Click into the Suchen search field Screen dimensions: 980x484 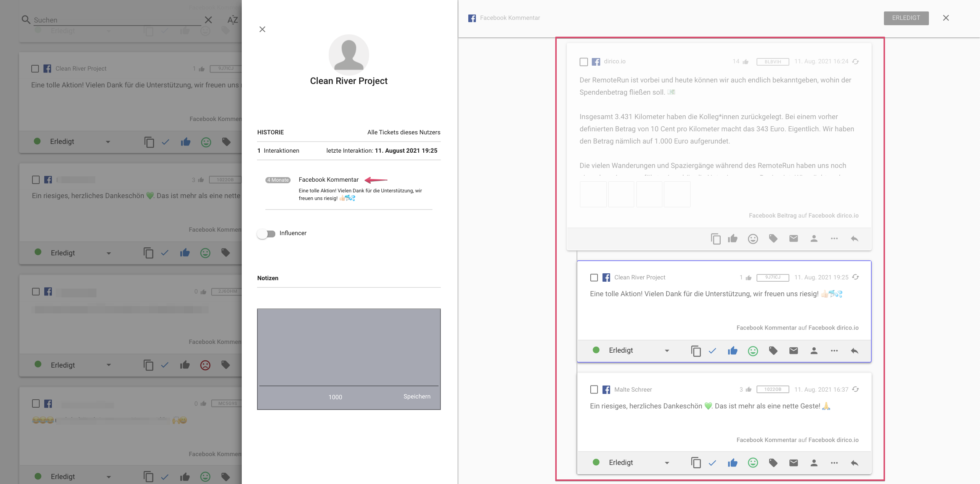(x=117, y=20)
